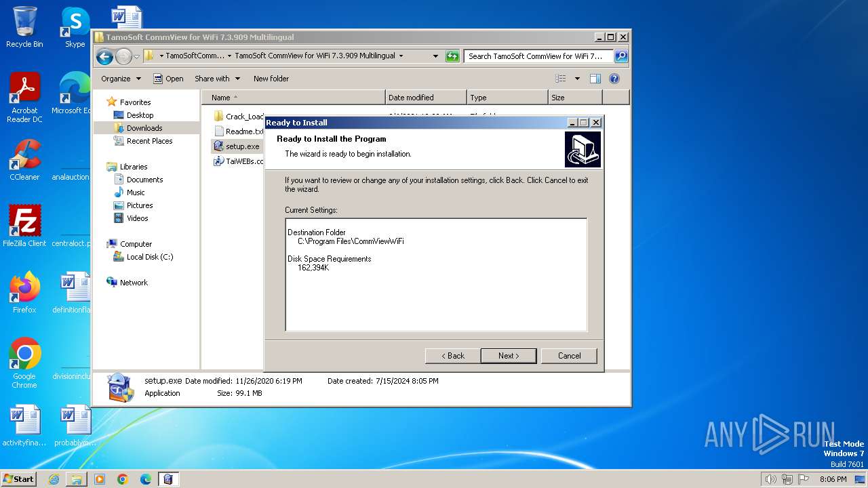Open the Skype desktop shortcut
868x488 pixels.
75,27
